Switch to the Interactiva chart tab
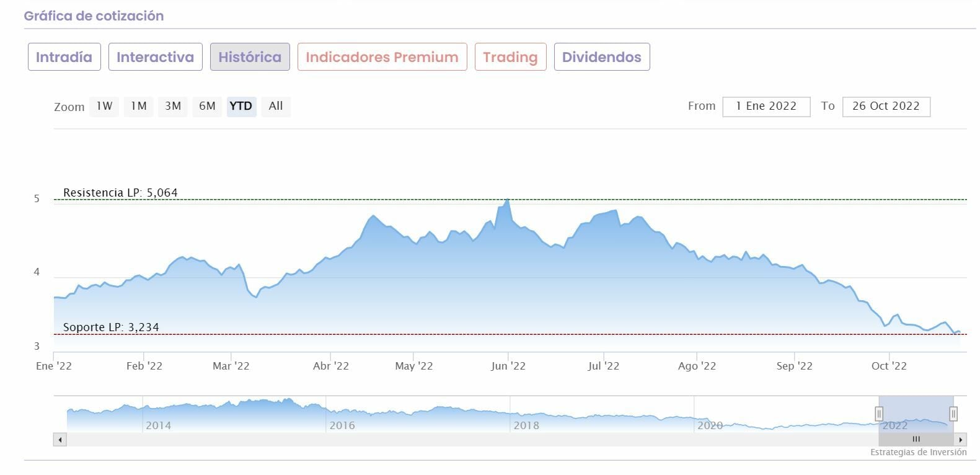 tap(155, 57)
